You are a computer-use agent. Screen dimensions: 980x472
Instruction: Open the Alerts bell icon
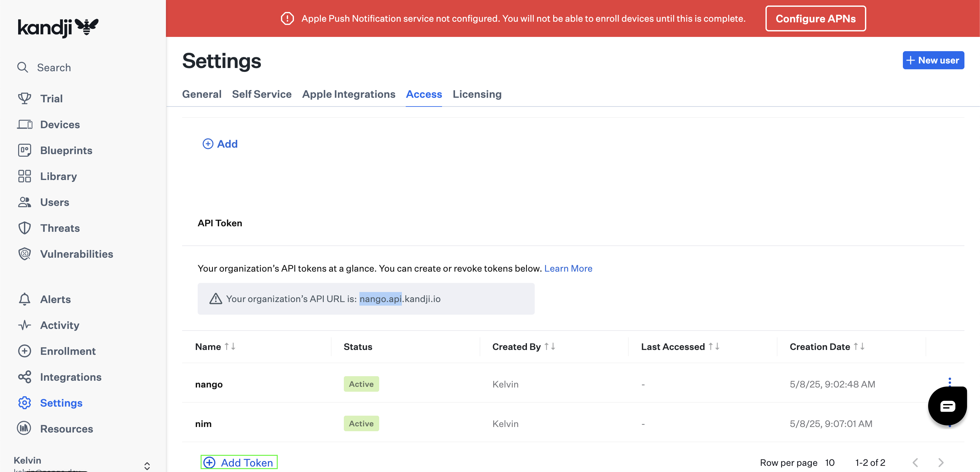[24, 299]
